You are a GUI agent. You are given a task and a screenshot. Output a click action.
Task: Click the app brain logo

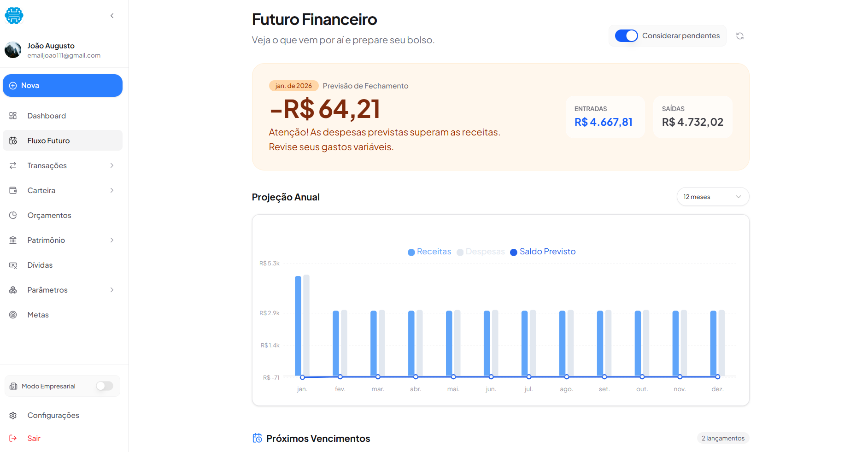[x=14, y=15]
